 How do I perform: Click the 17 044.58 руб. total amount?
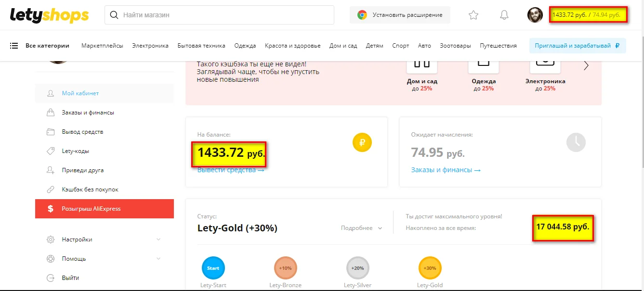[563, 226]
